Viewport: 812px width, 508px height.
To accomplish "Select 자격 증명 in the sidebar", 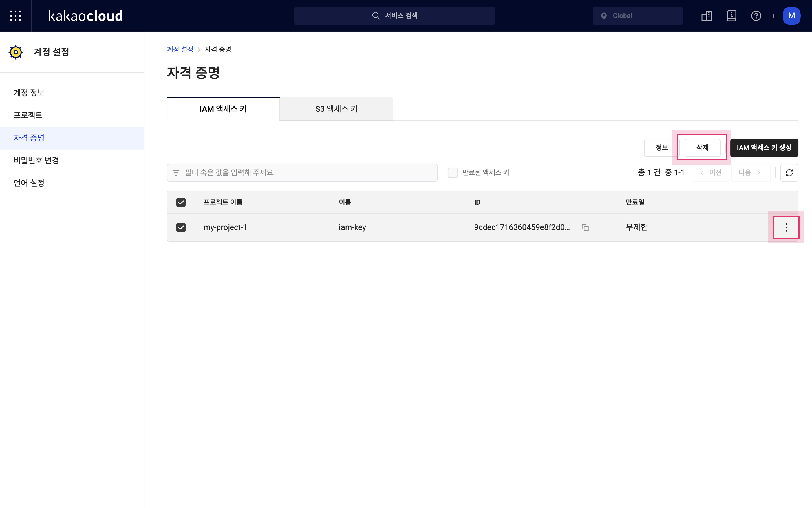I will (x=72, y=138).
